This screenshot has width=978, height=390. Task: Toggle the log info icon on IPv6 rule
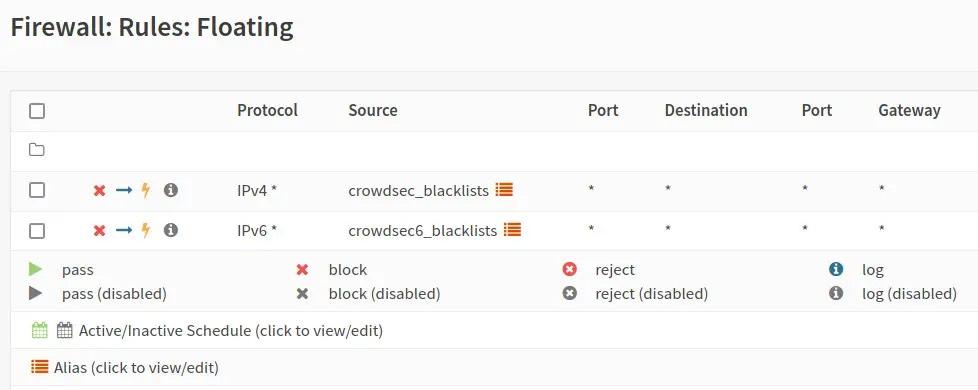pyautogui.click(x=171, y=230)
